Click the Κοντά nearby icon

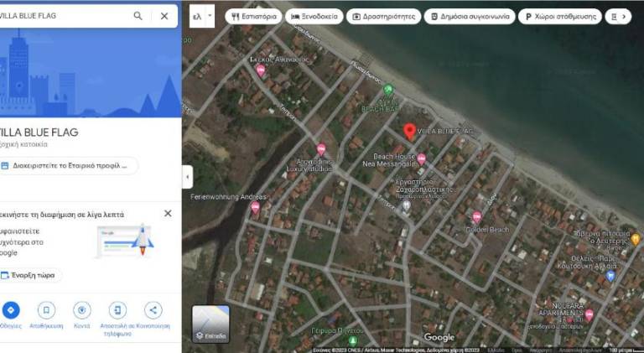(x=82, y=310)
